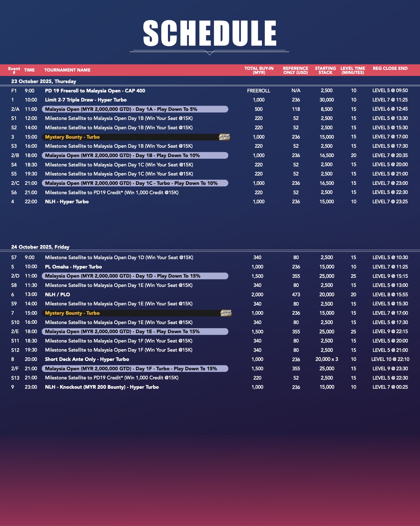The width and height of the screenshot is (420, 526).
Task: Click the 118 USD reference value
Action: tap(296, 109)
